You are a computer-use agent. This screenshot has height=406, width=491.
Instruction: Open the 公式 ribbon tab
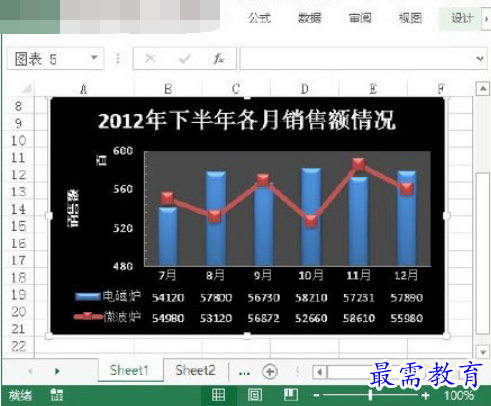(x=259, y=18)
